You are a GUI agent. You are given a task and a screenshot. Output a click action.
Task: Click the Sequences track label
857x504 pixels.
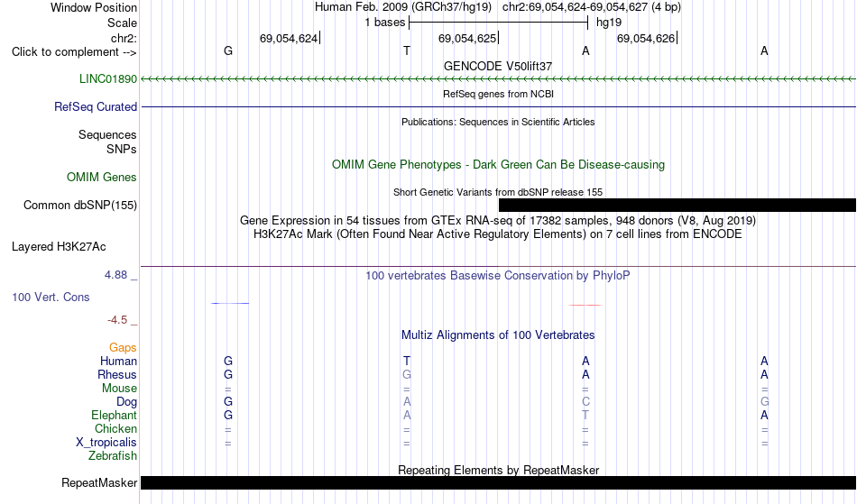coord(107,134)
